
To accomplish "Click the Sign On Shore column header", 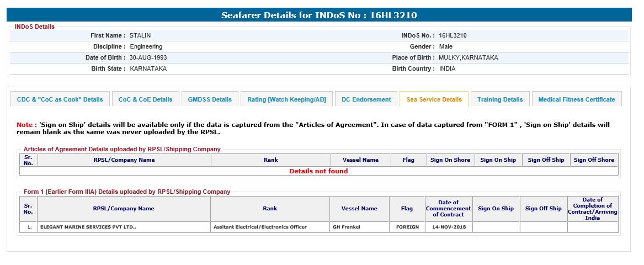I will 450,160.
